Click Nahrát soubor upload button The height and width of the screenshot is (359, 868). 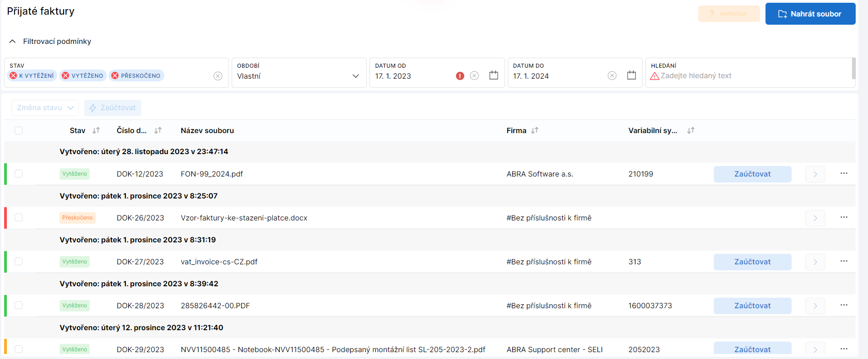click(810, 14)
